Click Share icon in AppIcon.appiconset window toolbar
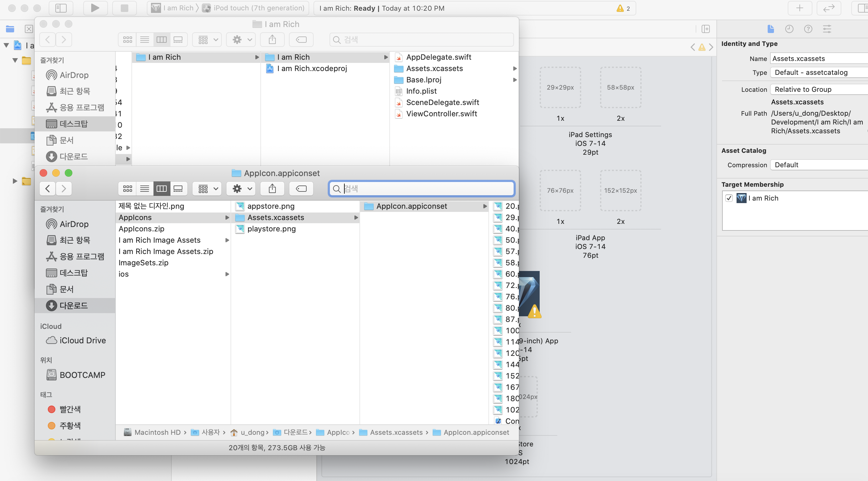This screenshot has height=481, width=868. [x=272, y=189]
